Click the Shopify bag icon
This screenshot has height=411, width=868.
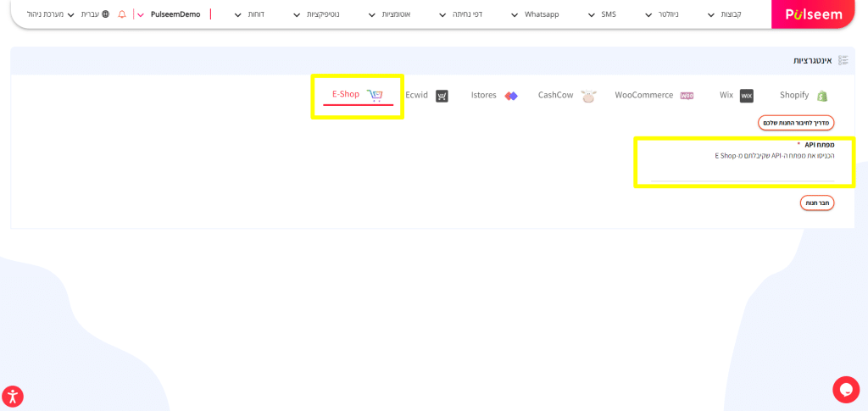(x=822, y=96)
